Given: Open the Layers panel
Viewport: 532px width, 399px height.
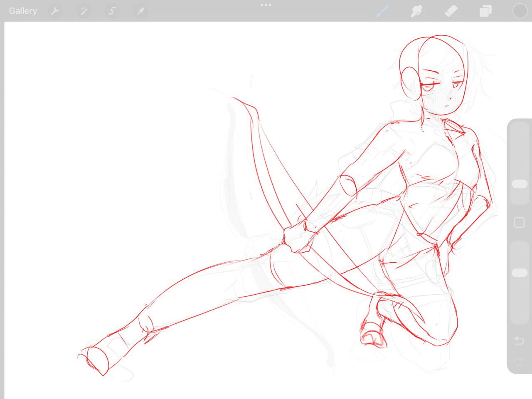Looking at the screenshot, I should [x=485, y=11].
